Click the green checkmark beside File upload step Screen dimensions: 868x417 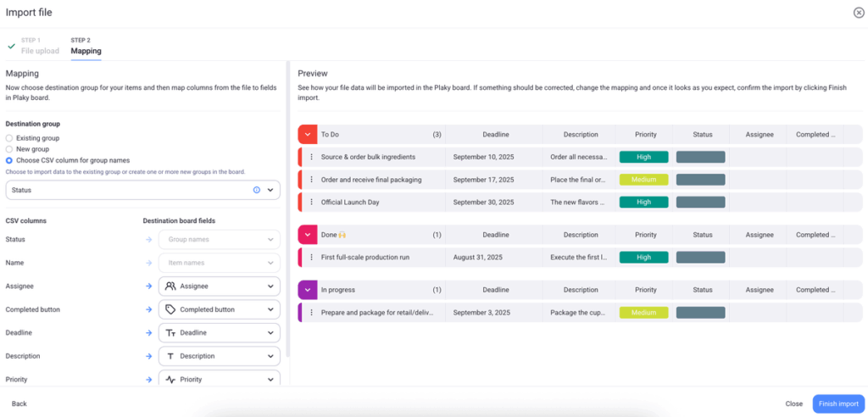[x=11, y=46]
